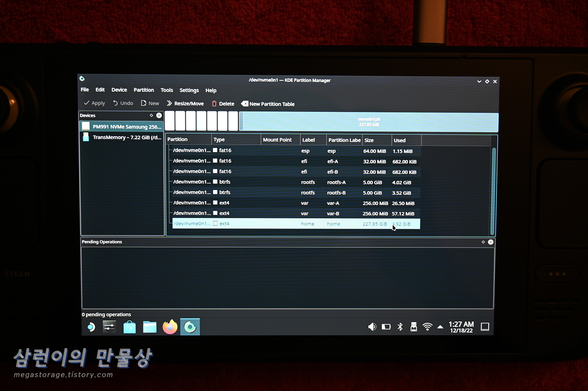Click the Undo toolbar button
The width and height of the screenshot is (588, 391).
123,103
